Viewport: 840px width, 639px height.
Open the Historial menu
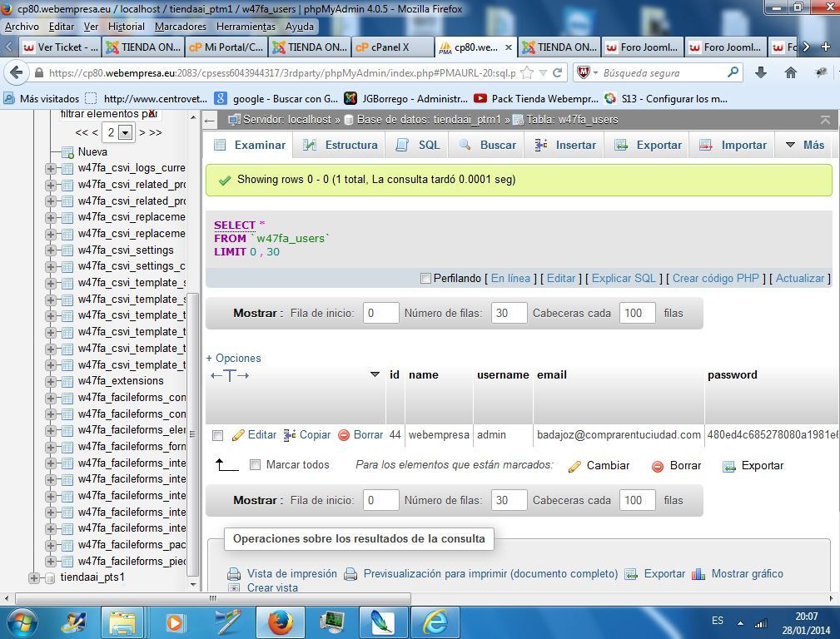(x=127, y=27)
